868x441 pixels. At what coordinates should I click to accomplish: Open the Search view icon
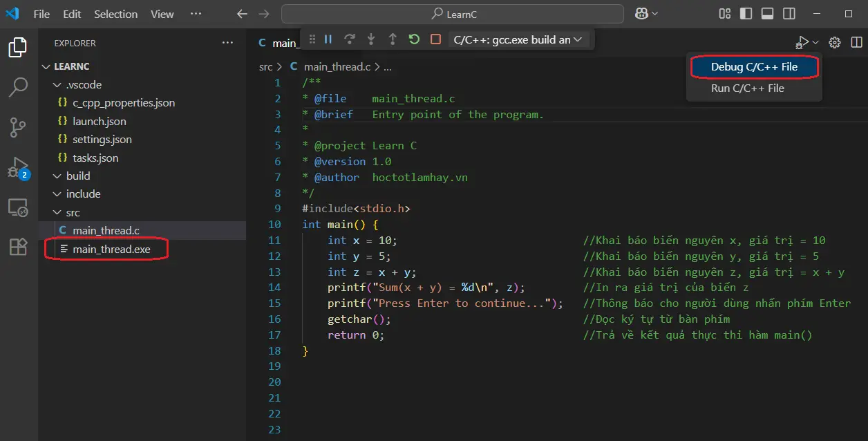(x=18, y=87)
